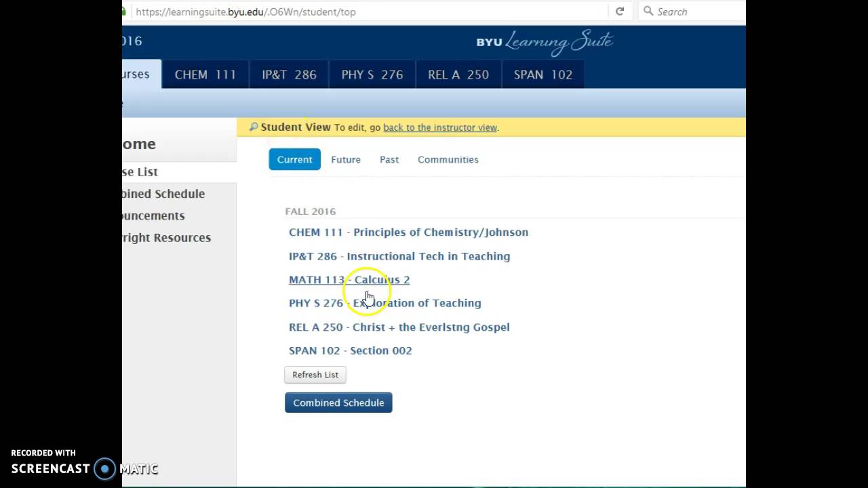Focus the browser Search field
868x488 pixels.
tap(692, 12)
